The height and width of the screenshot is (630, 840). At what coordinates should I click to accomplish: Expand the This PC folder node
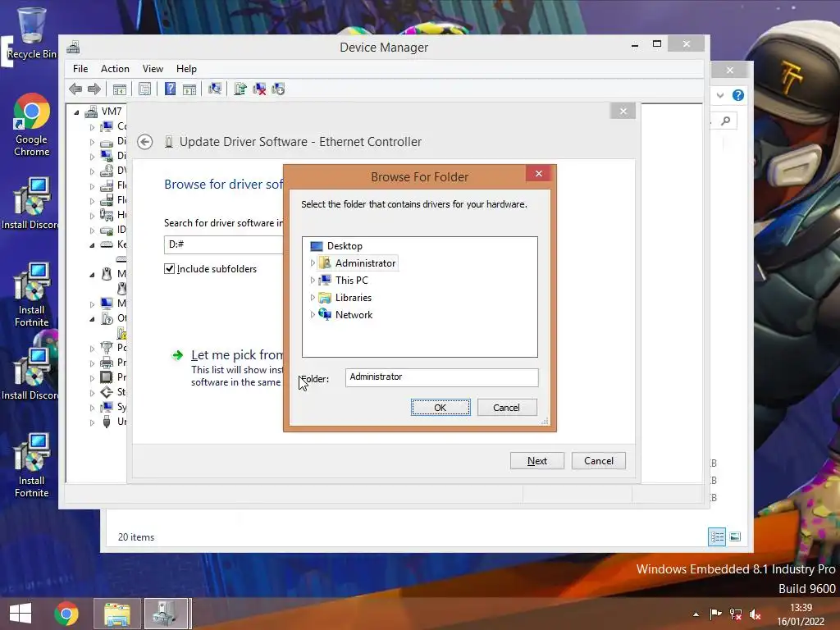313,281
